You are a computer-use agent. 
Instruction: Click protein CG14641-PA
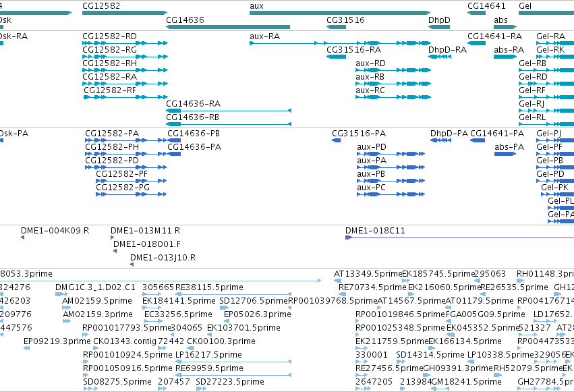(x=478, y=140)
